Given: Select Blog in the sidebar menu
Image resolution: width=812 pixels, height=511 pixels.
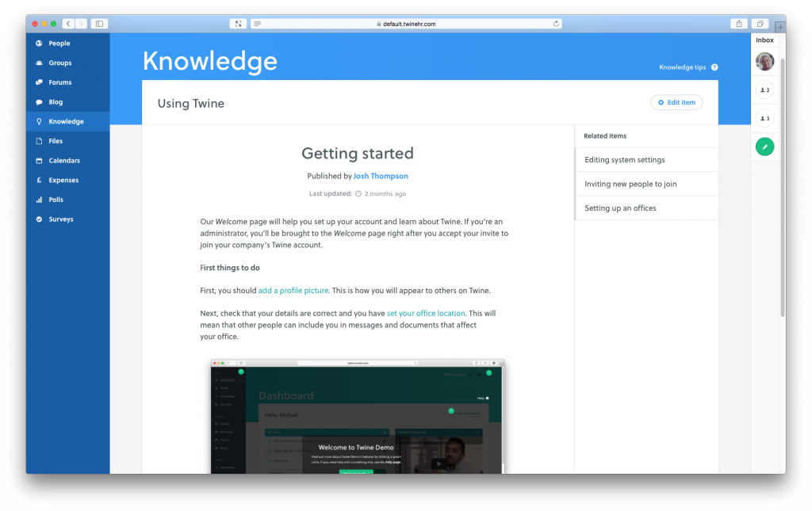Looking at the screenshot, I should tap(68, 102).
